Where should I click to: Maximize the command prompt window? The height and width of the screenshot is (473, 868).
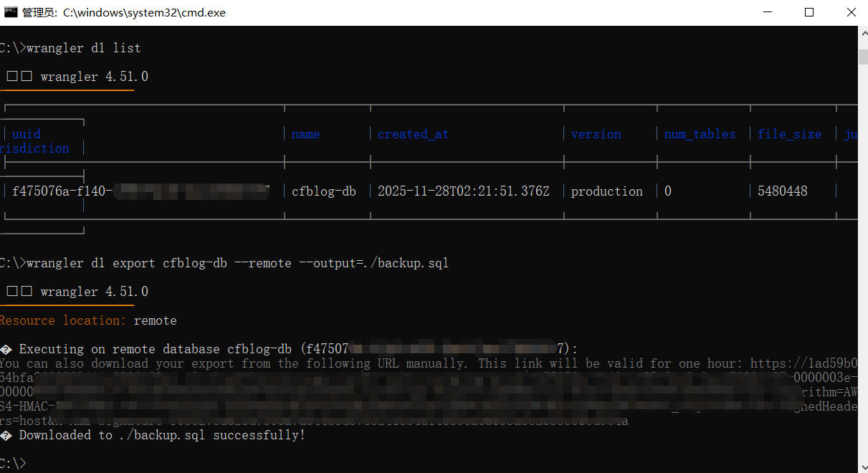[x=809, y=12]
